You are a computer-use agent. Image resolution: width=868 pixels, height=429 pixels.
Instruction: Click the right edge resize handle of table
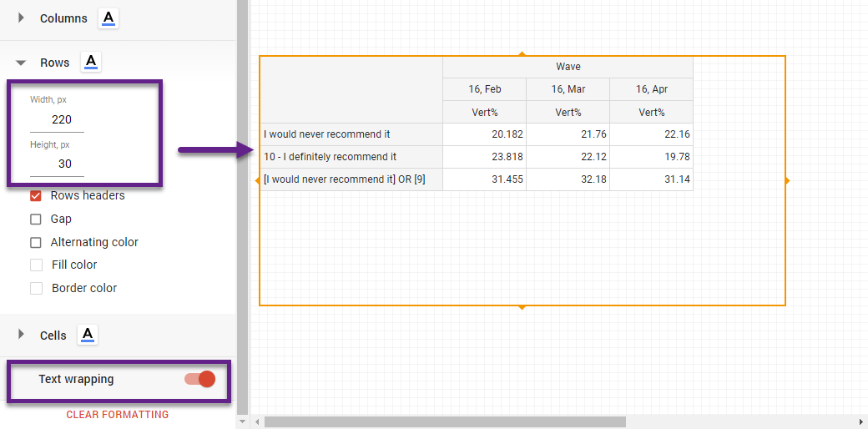[x=786, y=180]
